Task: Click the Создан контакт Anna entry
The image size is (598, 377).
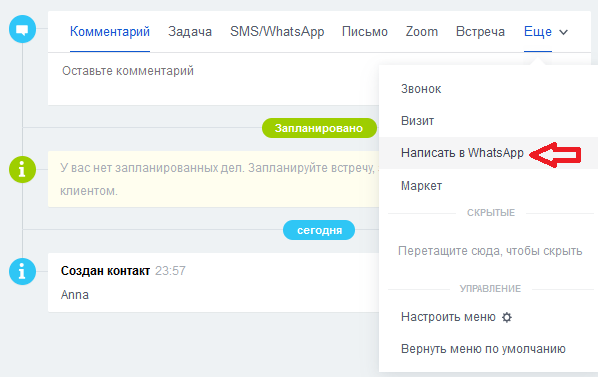Action: click(x=214, y=282)
